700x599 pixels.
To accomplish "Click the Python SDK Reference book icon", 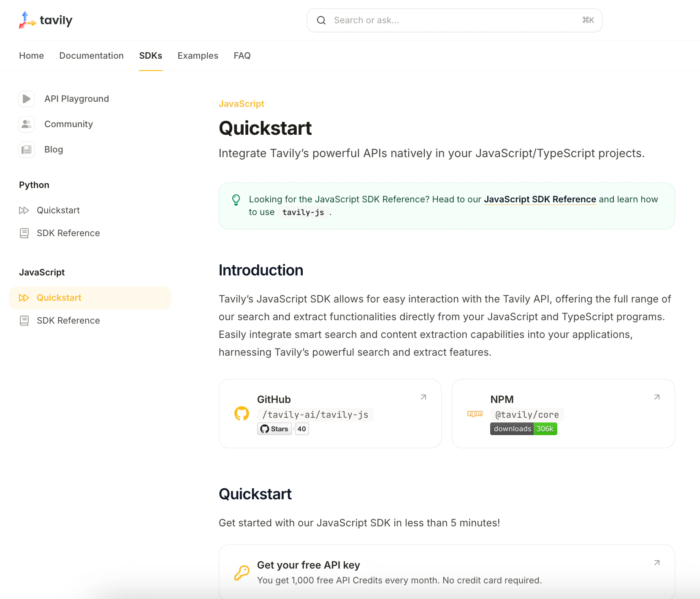I will point(24,233).
